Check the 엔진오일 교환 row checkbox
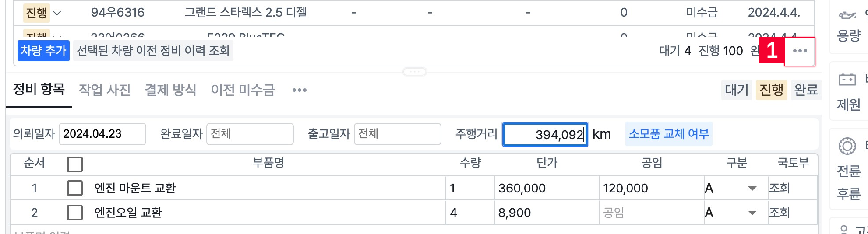Screen dimensions: 868x234 (x=75, y=213)
